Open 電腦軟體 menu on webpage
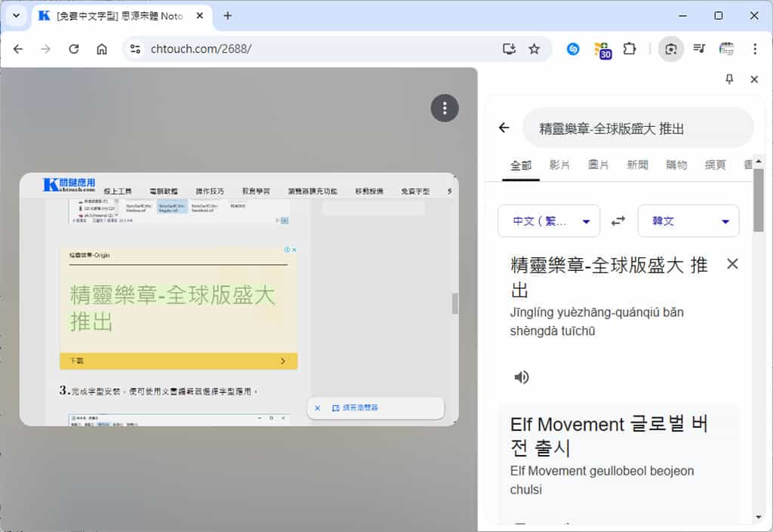Viewport: 773px width, 532px height. (164, 191)
